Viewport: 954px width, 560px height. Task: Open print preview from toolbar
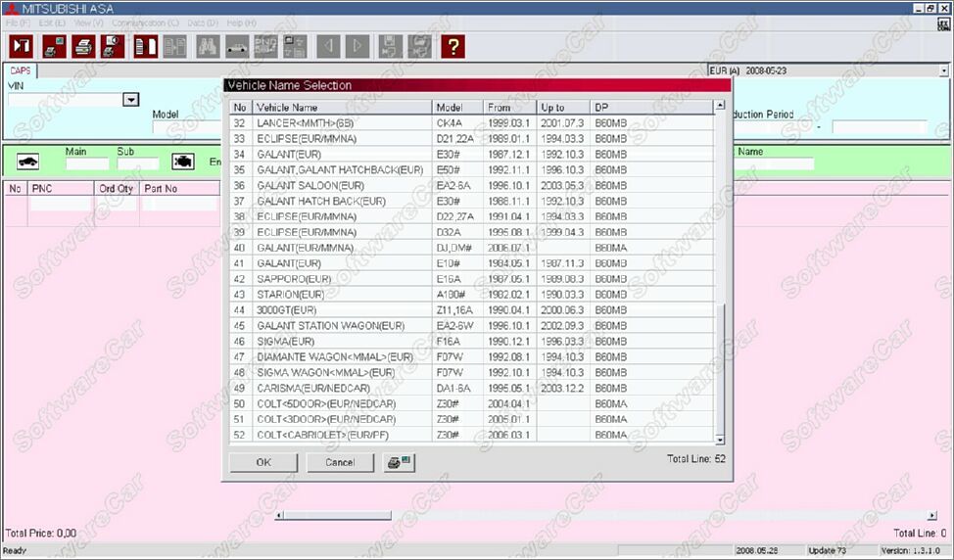pyautogui.click(x=114, y=46)
